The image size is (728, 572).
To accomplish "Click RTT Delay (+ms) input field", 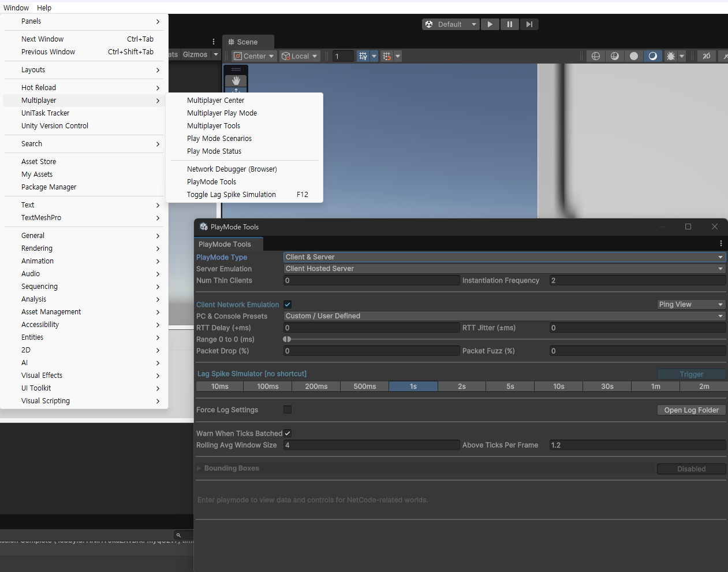I will (x=371, y=328).
